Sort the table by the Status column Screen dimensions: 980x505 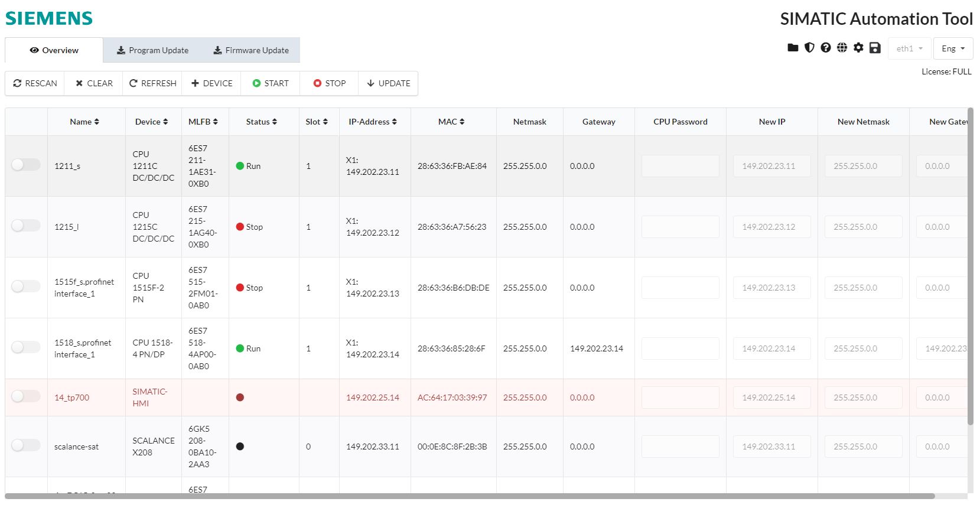click(261, 122)
